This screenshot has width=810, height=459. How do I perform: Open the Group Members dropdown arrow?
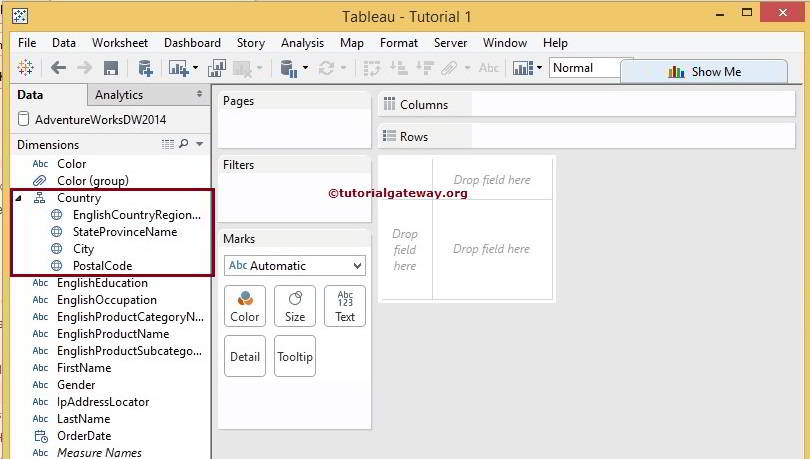468,68
